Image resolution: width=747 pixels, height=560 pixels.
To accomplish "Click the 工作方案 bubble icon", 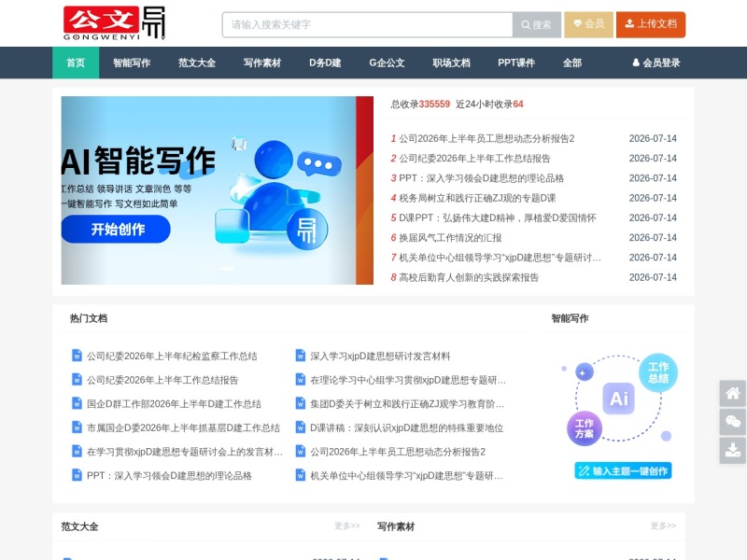I will [x=585, y=428].
